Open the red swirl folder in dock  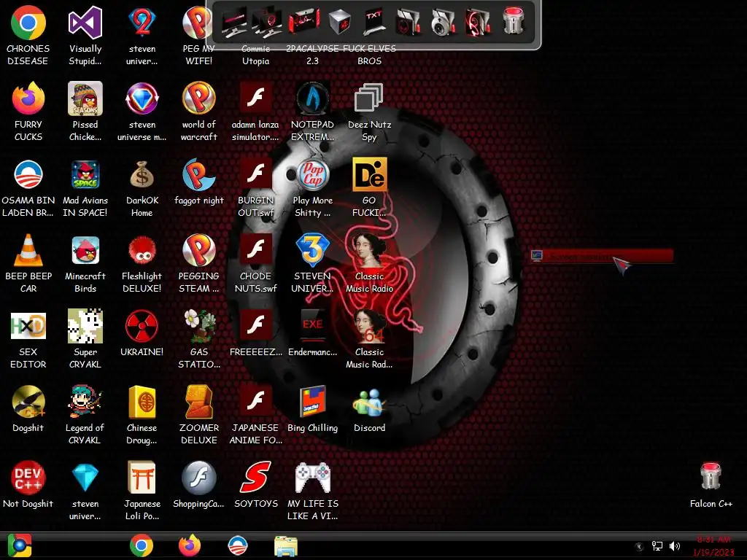478,22
